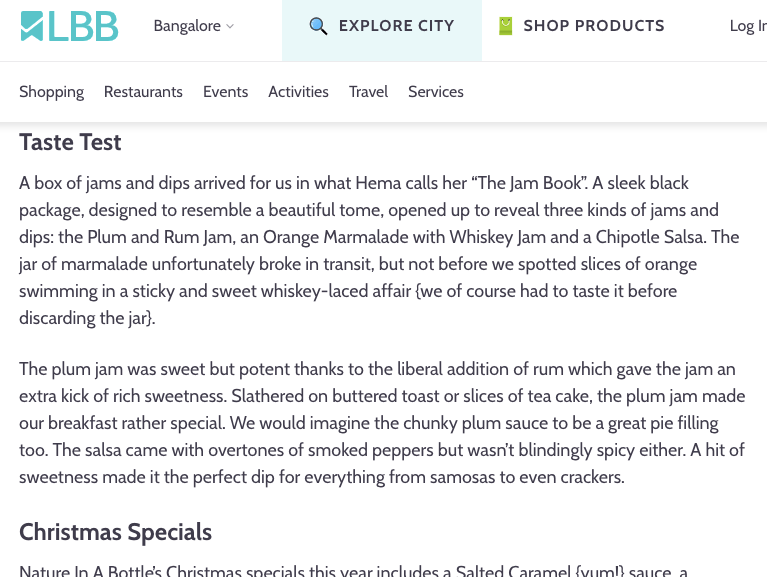Click the paragraph starting "A box of jams"
Screen dimensions: 767x577
pyautogui.click(x=379, y=250)
